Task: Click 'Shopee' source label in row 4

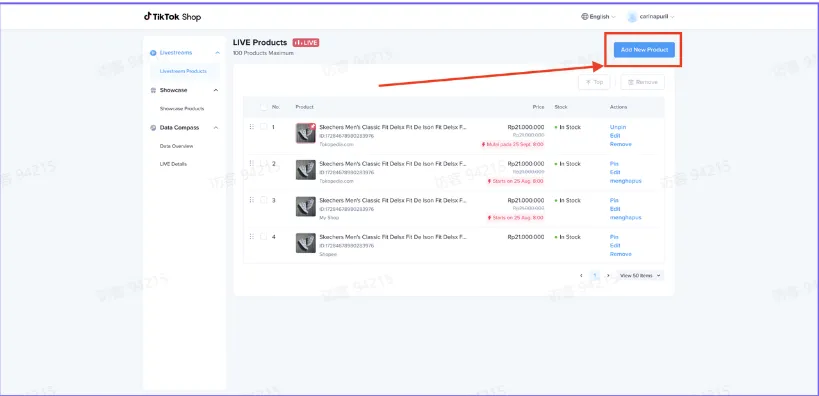Action: (328, 254)
